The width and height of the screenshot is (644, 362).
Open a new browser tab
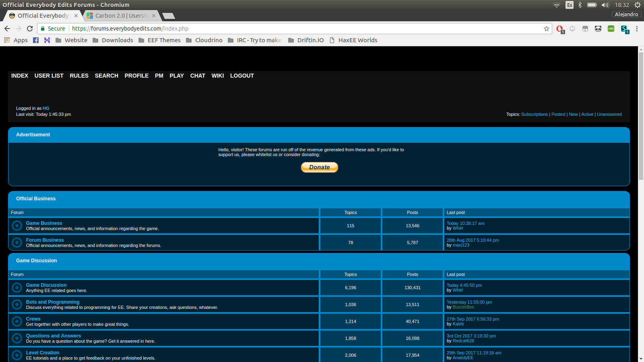(168, 16)
